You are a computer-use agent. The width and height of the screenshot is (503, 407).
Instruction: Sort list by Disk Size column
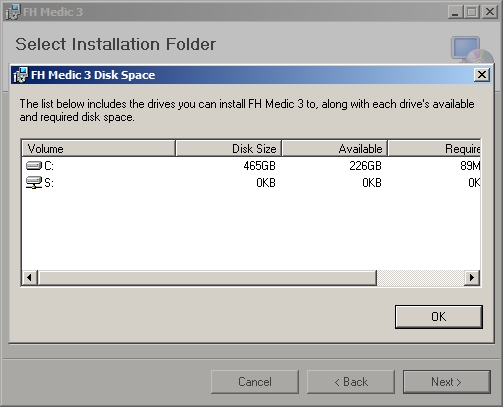tap(229, 149)
